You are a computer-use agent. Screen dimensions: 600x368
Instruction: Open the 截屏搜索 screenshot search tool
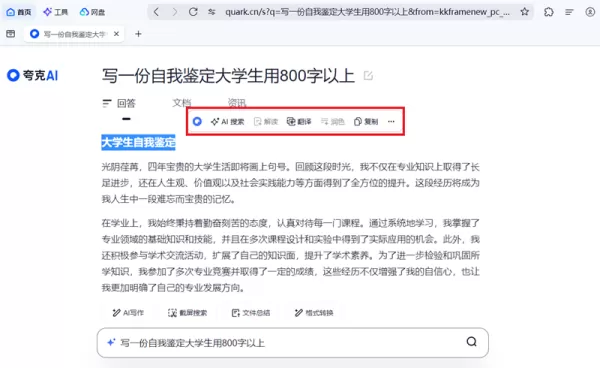tap(188, 313)
